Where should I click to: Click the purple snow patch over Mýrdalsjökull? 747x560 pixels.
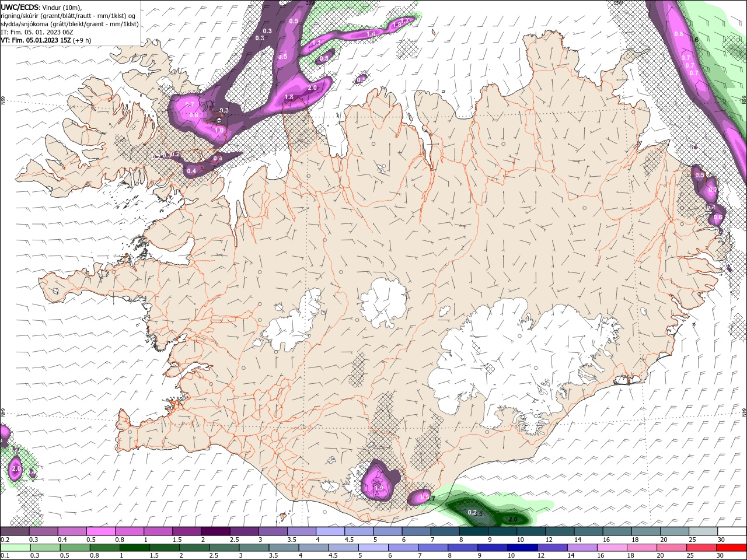click(379, 481)
